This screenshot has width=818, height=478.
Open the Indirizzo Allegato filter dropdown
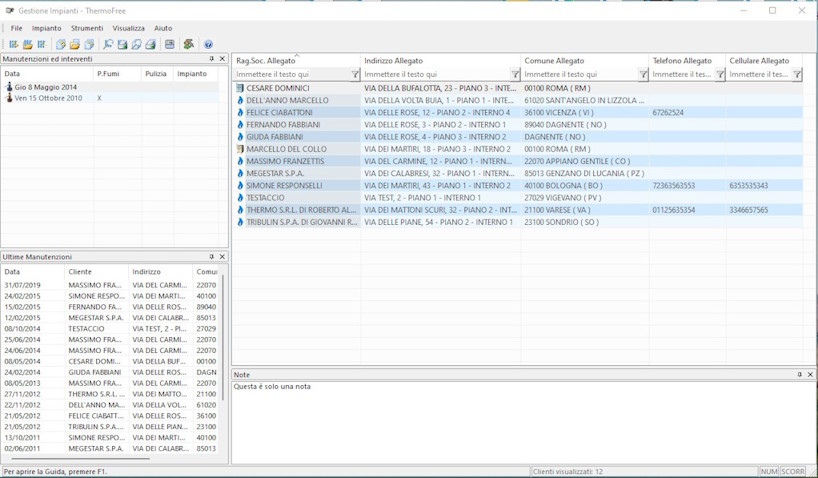[x=515, y=75]
